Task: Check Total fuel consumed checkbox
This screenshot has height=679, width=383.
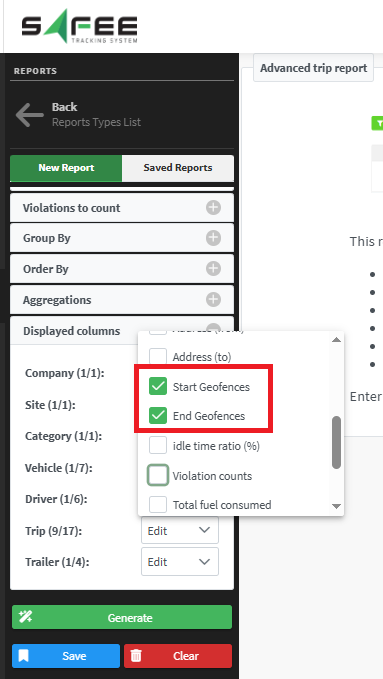Action: tap(158, 505)
